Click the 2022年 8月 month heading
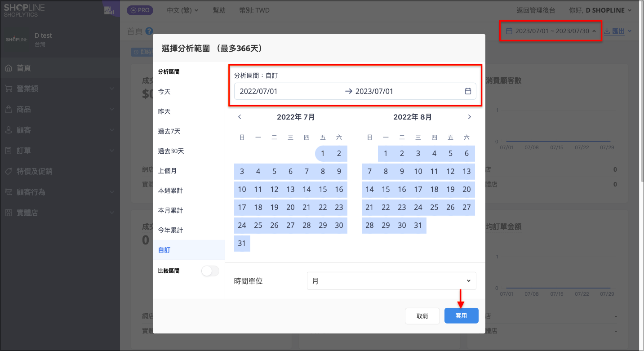 point(413,117)
